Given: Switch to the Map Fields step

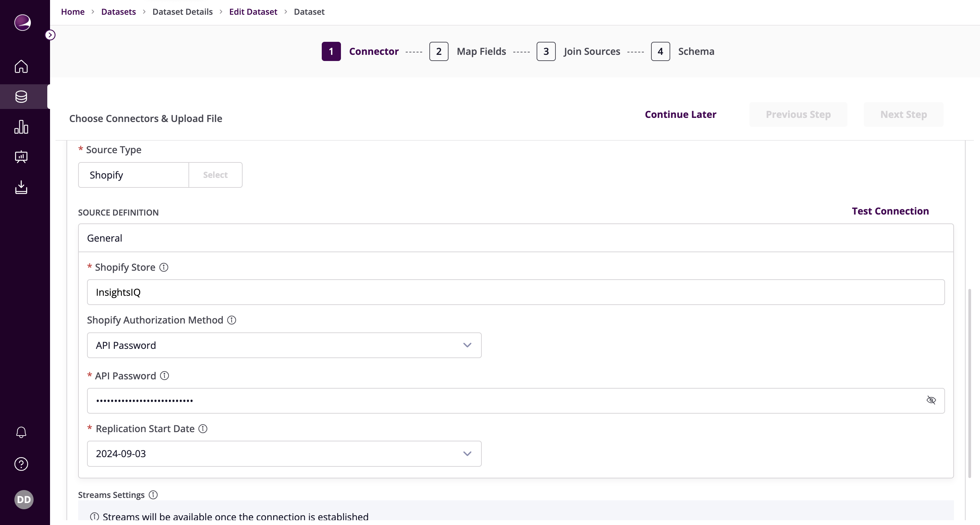Looking at the screenshot, I should pos(481,51).
